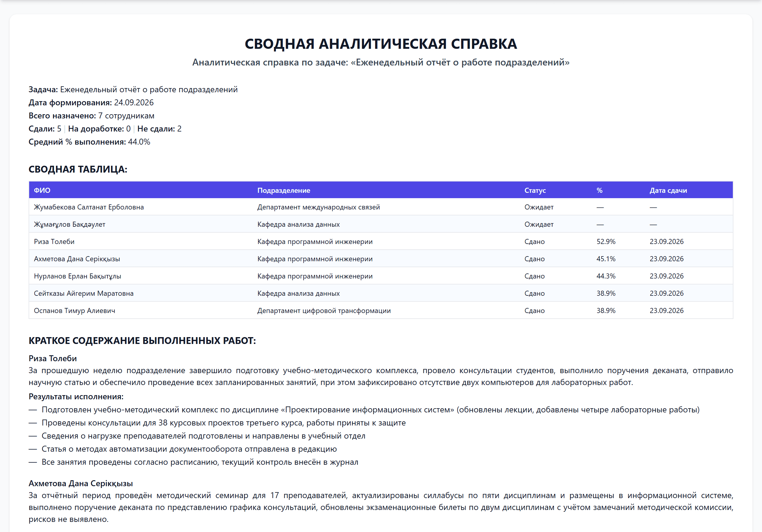Click the 'Сдали: 5' value
Screen dimensions: 762x532
(x=45, y=129)
